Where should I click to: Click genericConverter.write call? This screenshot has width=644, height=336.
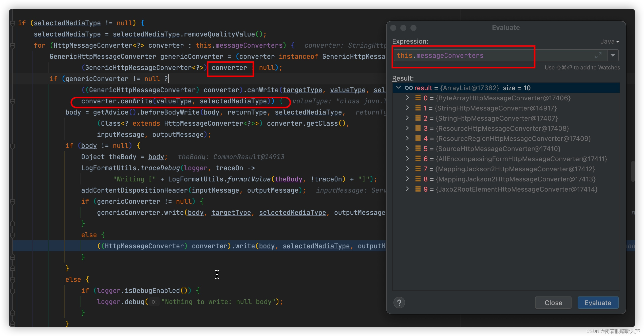click(x=140, y=213)
